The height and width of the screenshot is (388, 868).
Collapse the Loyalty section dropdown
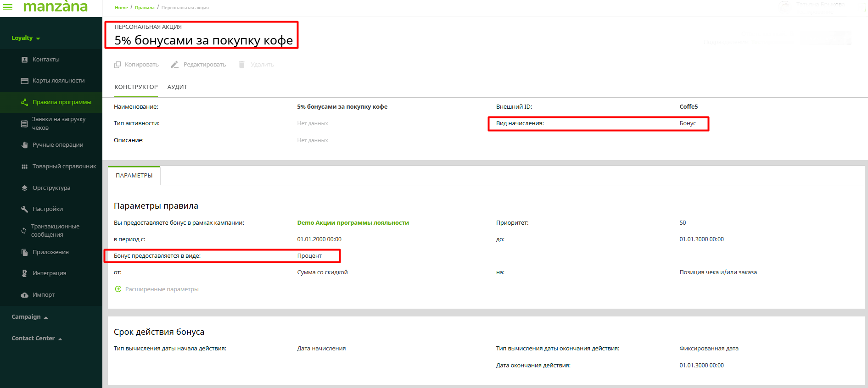coord(26,38)
